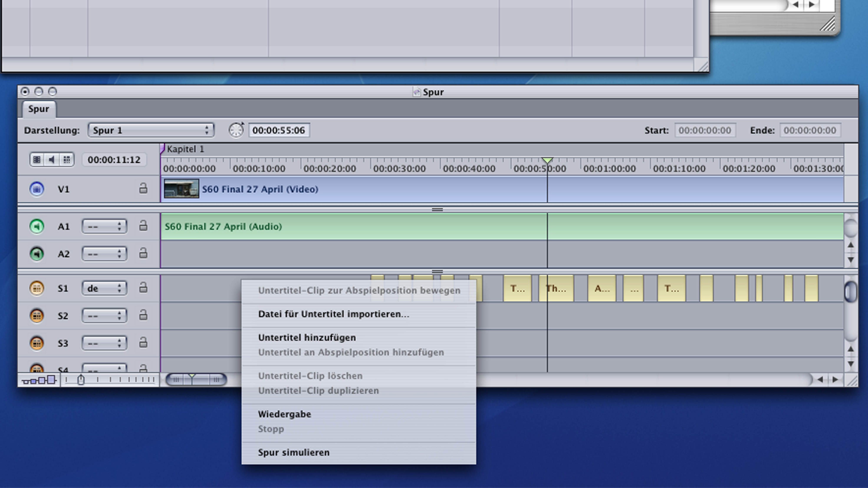Image resolution: width=868 pixels, height=488 pixels.
Task: Click the V1 video track enable icon
Action: pos(37,189)
